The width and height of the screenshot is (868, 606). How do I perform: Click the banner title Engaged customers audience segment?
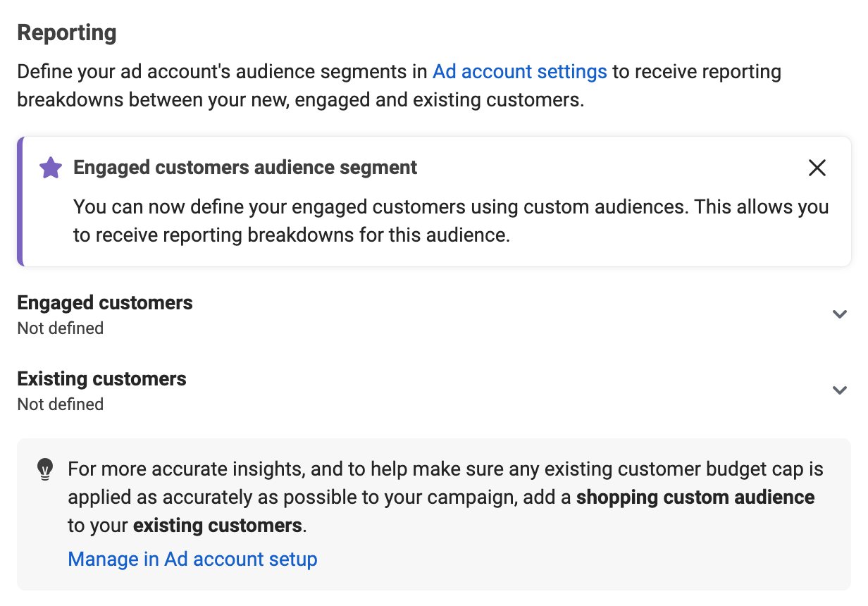tap(245, 168)
